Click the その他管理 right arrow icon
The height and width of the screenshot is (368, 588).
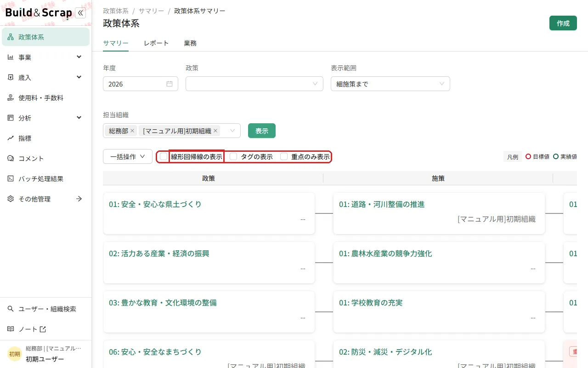[x=79, y=199]
